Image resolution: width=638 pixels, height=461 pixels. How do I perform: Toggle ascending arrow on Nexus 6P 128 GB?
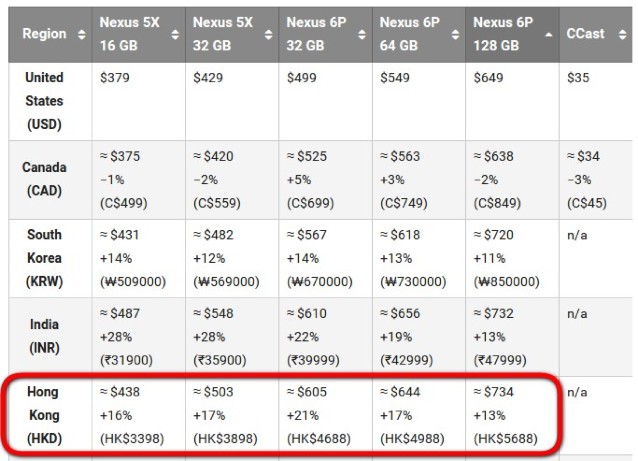(548, 35)
